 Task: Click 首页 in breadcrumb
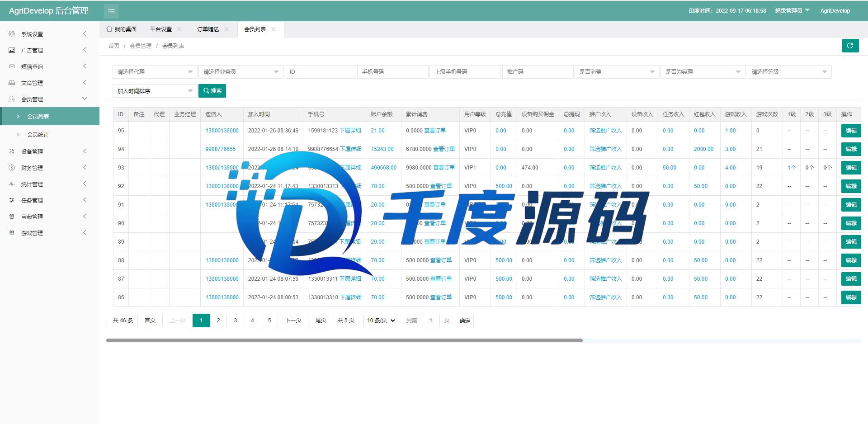[114, 46]
